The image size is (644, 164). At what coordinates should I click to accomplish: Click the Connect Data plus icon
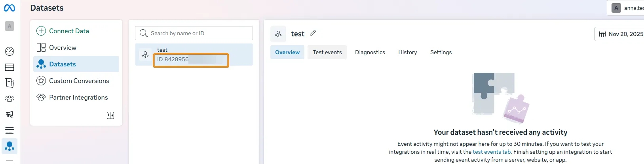tap(41, 31)
